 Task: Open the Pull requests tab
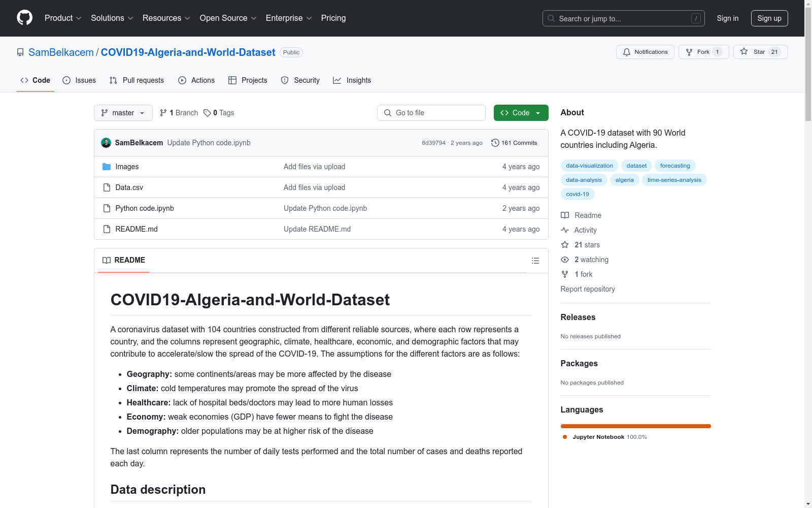pos(137,80)
